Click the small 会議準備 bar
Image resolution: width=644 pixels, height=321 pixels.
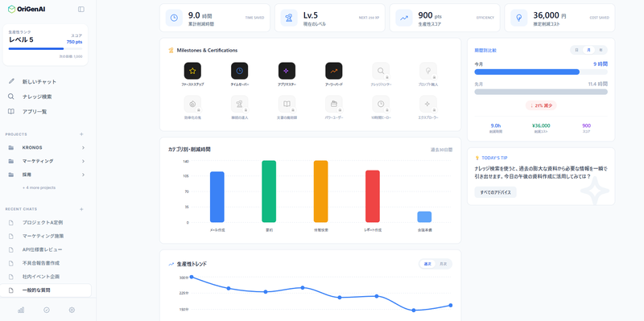[x=424, y=216]
